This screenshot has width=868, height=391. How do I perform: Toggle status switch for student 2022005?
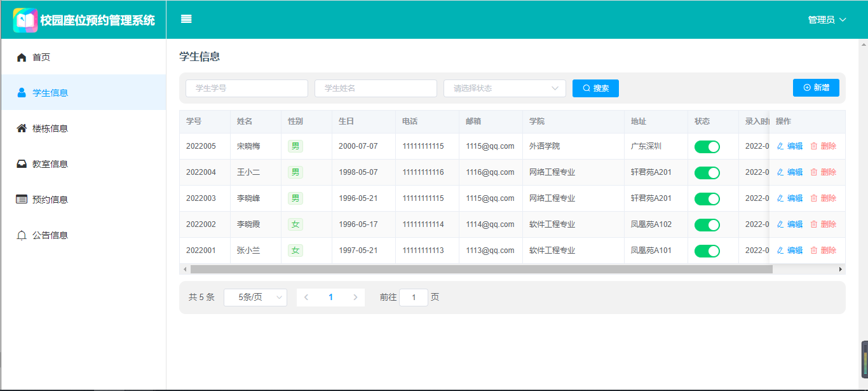click(707, 147)
